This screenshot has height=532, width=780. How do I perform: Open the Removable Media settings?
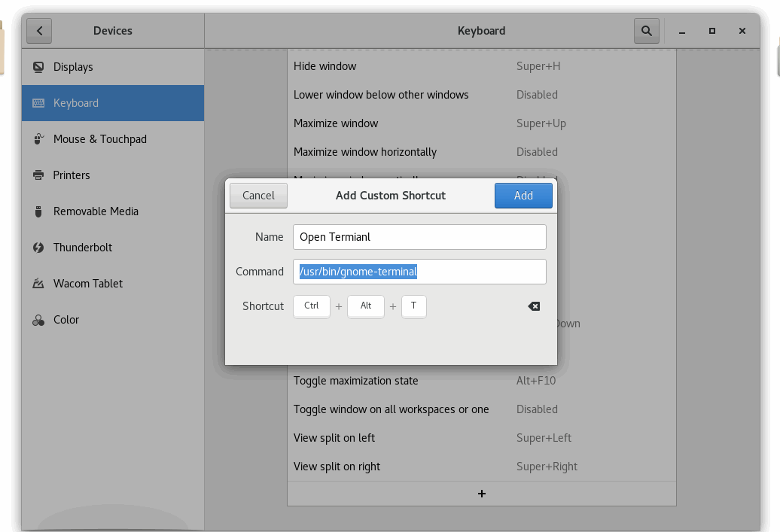96,211
